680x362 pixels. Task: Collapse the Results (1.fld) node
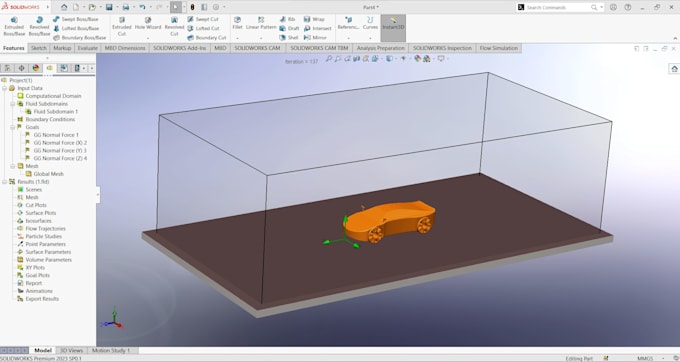5,182
